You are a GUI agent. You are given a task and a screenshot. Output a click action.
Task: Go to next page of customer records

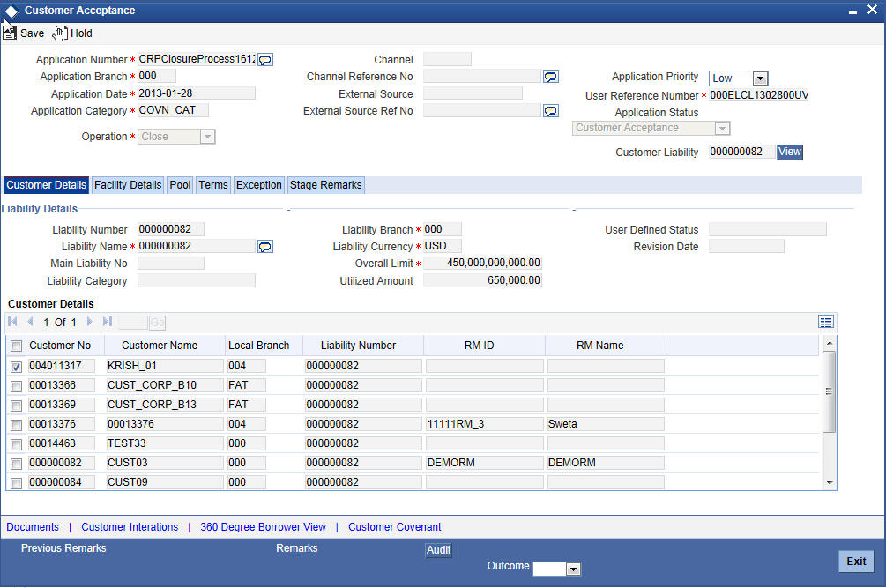coord(89,322)
